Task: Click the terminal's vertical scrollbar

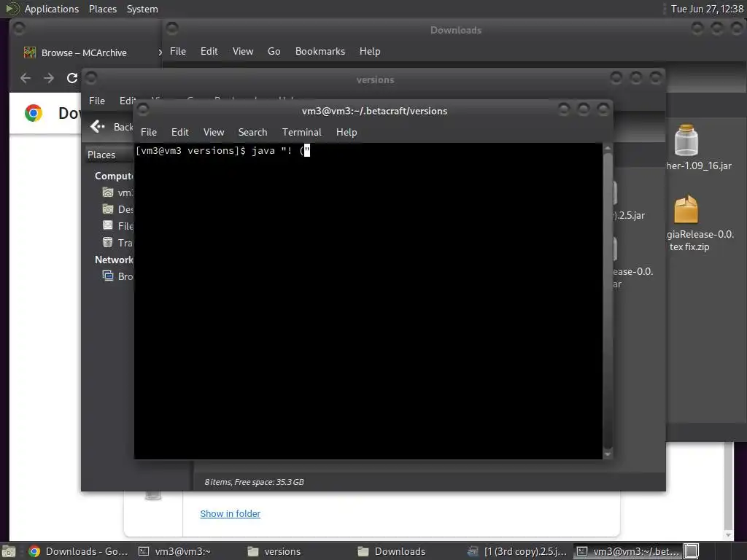Action: tap(608, 301)
